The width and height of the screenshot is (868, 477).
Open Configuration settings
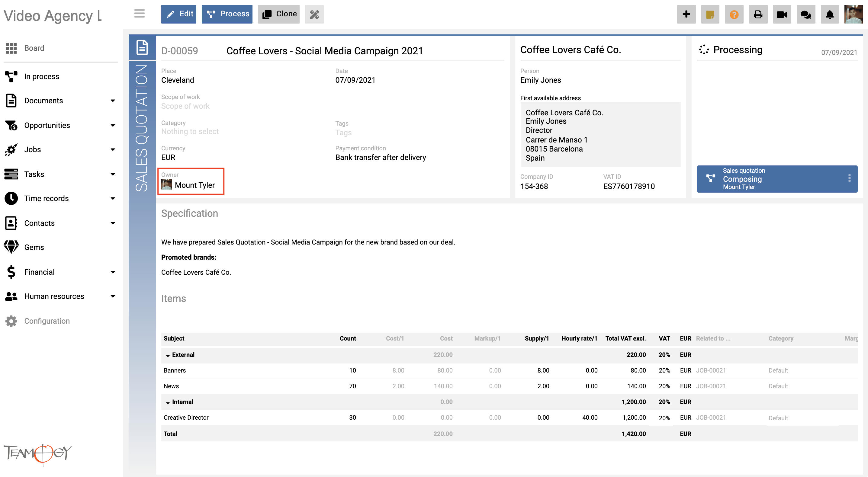tap(47, 321)
